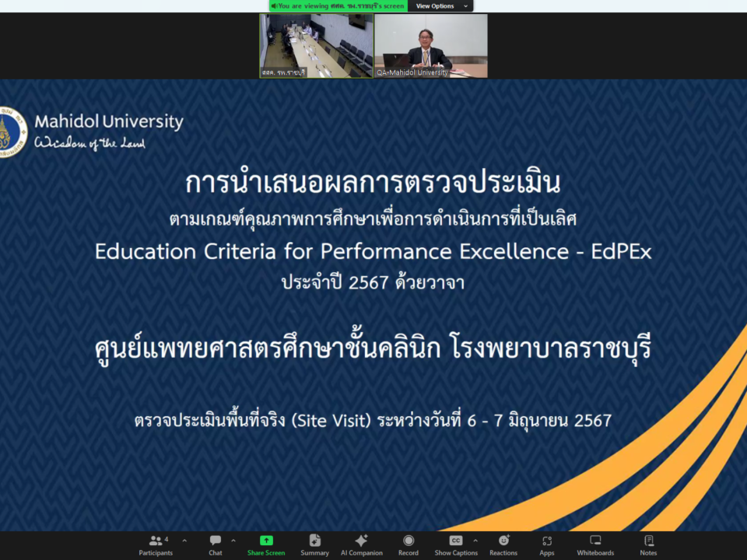This screenshot has height=560, width=747.
Task: Click the EdPEx title line on slide
Action: tap(373, 252)
